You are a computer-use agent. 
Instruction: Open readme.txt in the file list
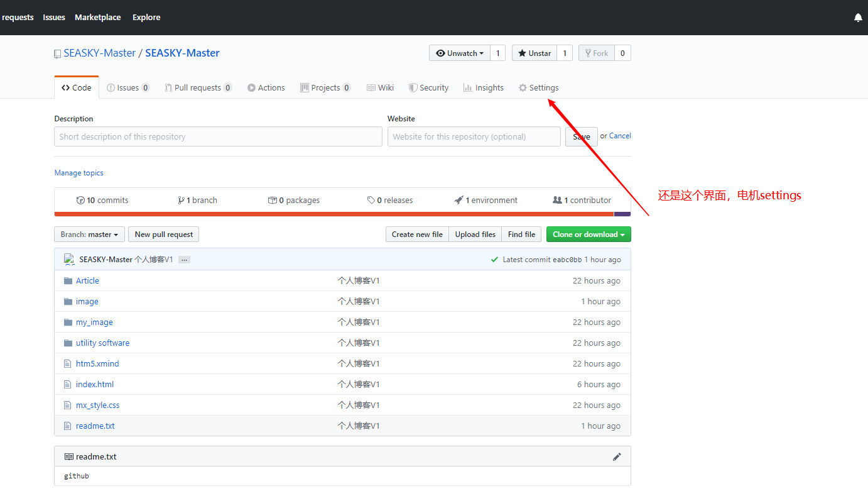(95, 426)
